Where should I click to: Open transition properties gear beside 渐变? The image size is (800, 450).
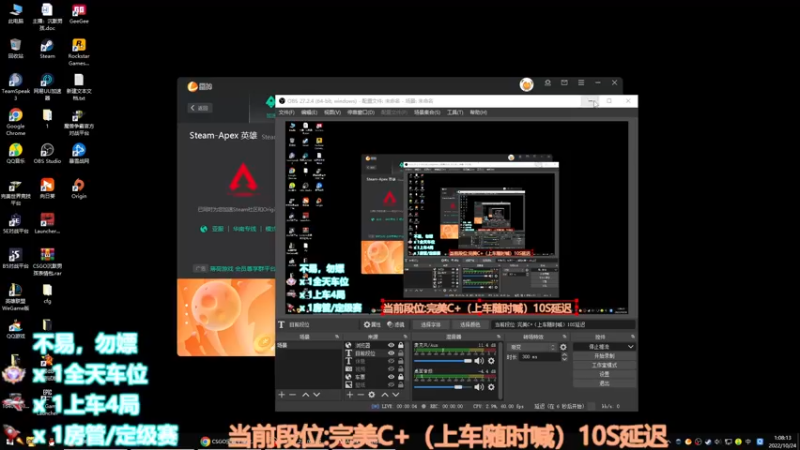tap(563, 347)
